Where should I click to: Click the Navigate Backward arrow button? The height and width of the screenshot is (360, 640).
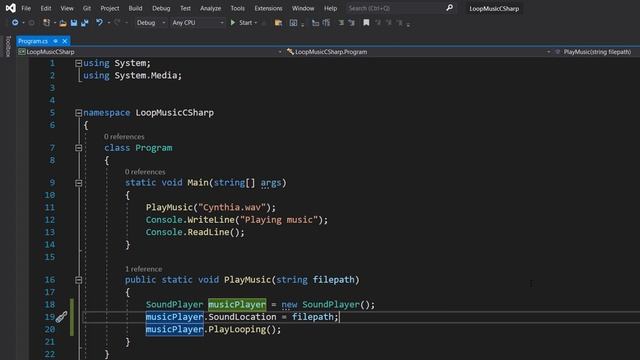click(15, 23)
